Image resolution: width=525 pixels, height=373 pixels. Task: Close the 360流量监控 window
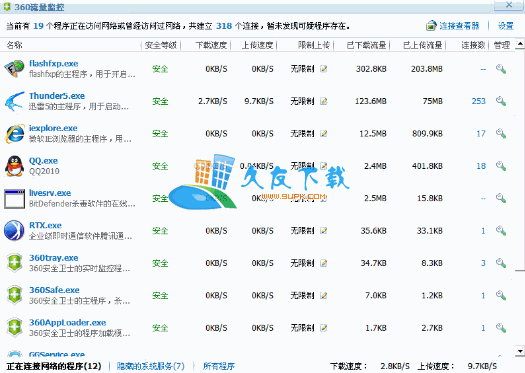[x=509, y=5]
